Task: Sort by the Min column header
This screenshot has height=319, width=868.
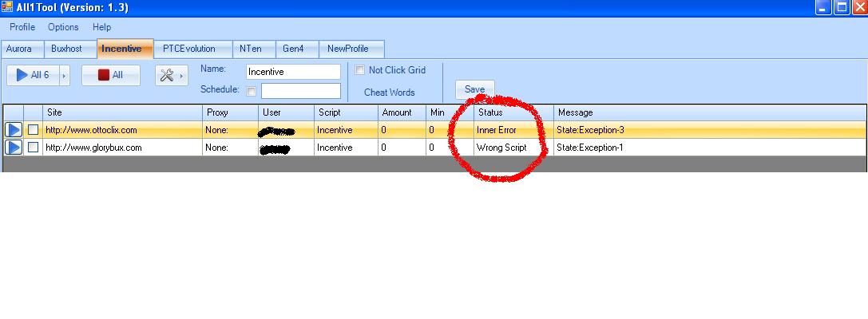Action: tap(450, 112)
